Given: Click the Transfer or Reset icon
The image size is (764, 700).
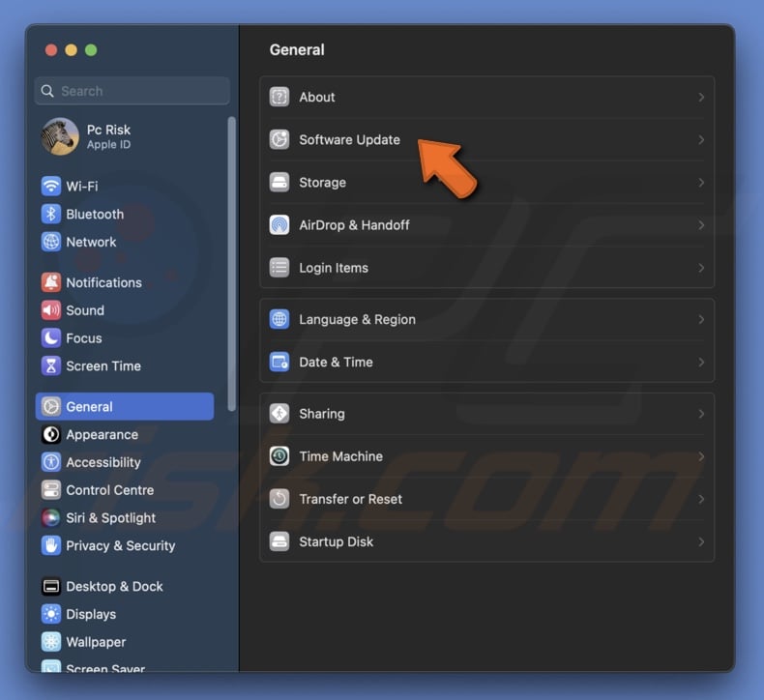Looking at the screenshot, I should tap(279, 499).
